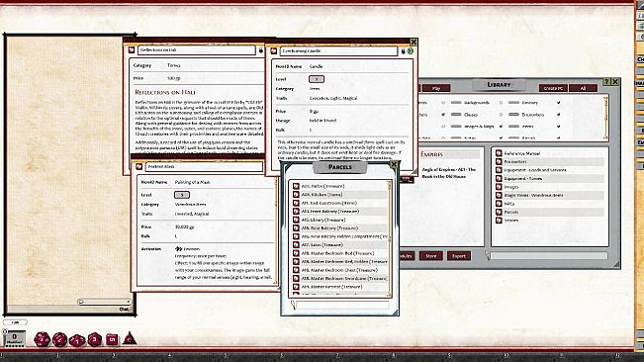Open Library help question mark icon

pyautogui.click(x=606, y=82)
